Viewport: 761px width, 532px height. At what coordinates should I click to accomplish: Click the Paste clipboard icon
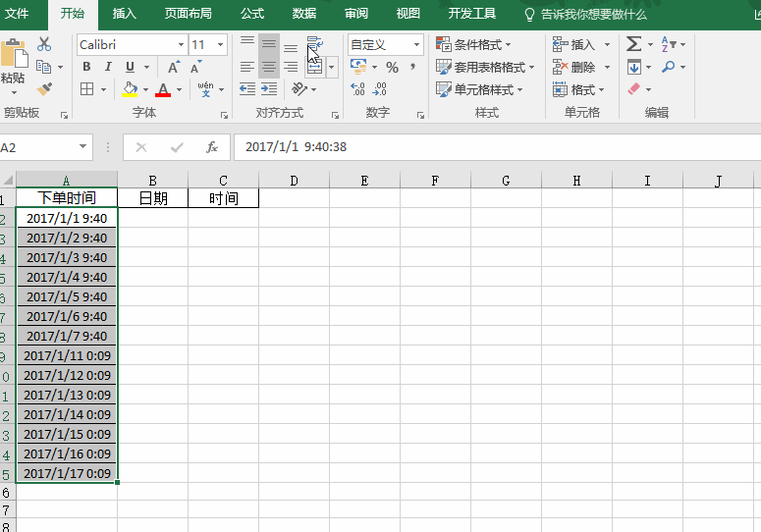(x=14, y=53)
